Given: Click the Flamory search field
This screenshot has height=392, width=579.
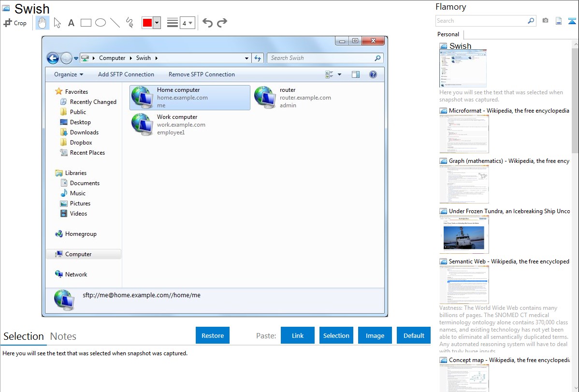Looking at the screenshot, I should click(481, 21).
